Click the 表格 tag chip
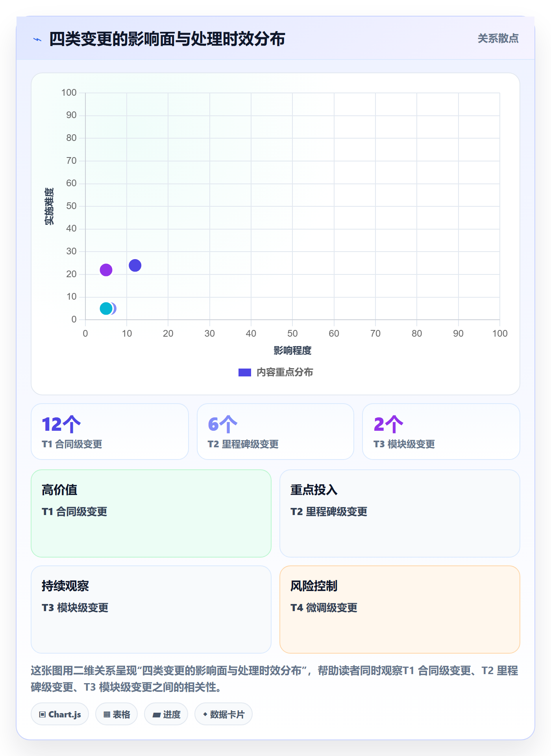Screen dimensions: 551x756 point(116,714)
